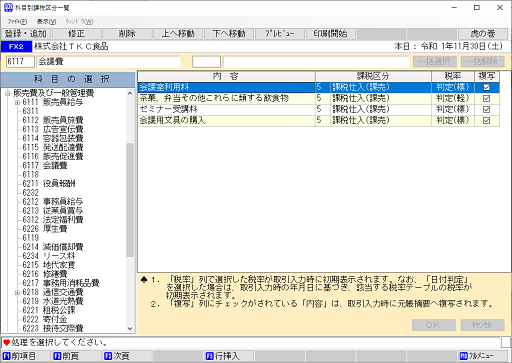Click the 一括選択 button
512x363 pixels.
coord(435,62)
